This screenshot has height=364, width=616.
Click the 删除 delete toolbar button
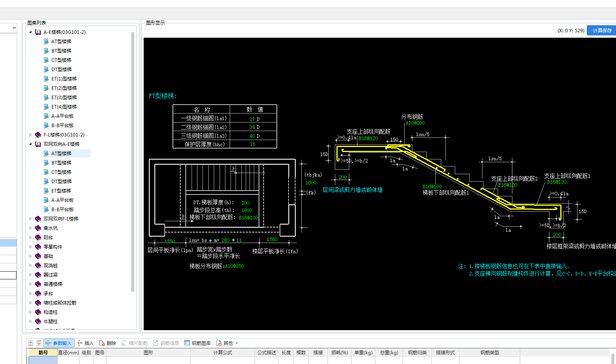[x=108, y=343]
